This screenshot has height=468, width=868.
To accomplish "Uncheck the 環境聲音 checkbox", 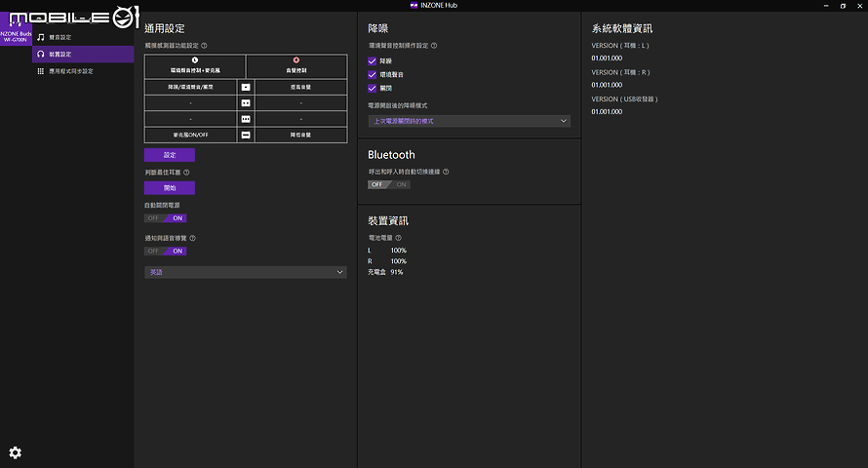I will (x=372, y=74).
